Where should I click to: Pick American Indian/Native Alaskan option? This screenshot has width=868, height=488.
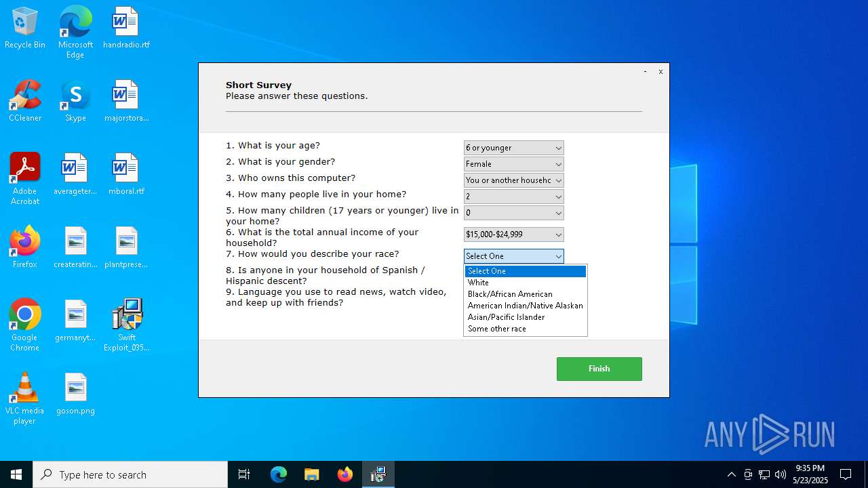[x=526, y=306]
